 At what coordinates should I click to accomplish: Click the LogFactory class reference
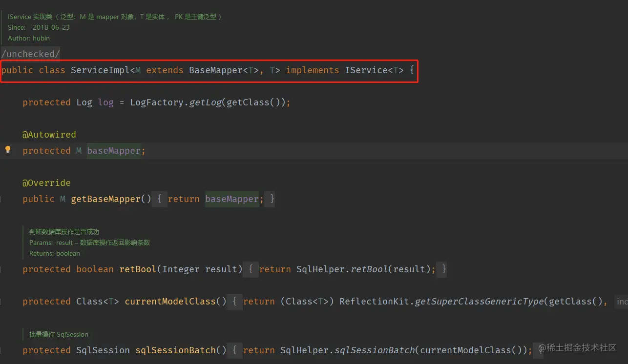(x=157, y=102)
